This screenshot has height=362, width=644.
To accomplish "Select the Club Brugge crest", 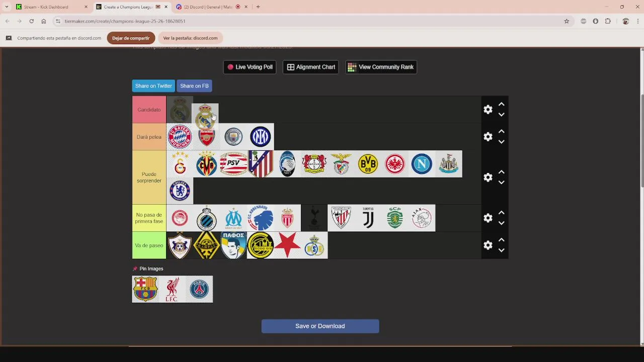I will tap(207, 218).
